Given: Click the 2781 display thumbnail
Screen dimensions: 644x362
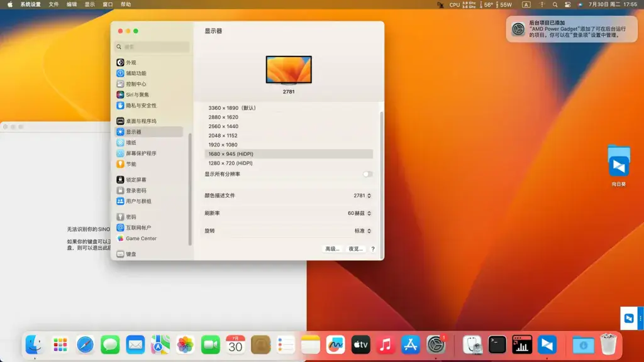Looking at the screenshot, I should pyautogui.click(x=289, y=70).
